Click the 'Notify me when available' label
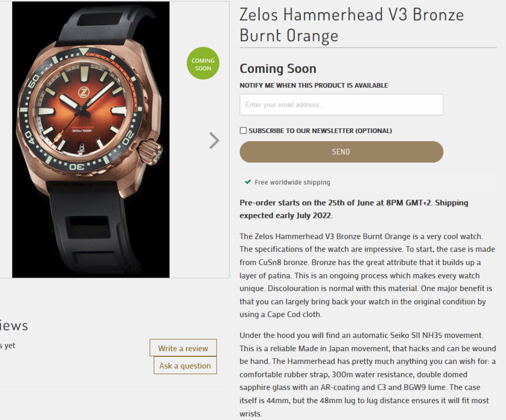The width and height of the screenshot is (506, 420). coord(313,86)
